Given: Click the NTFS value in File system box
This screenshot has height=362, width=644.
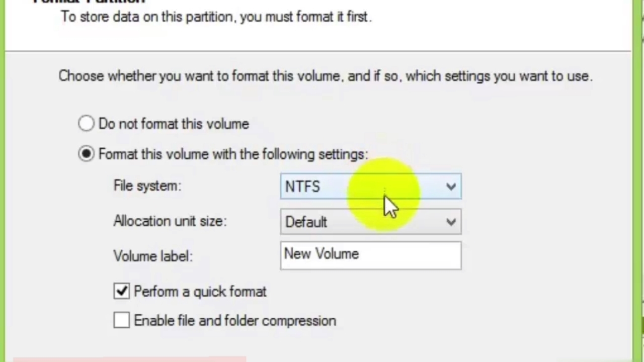Looking at the screenshot, I should [x=302, y=187].
